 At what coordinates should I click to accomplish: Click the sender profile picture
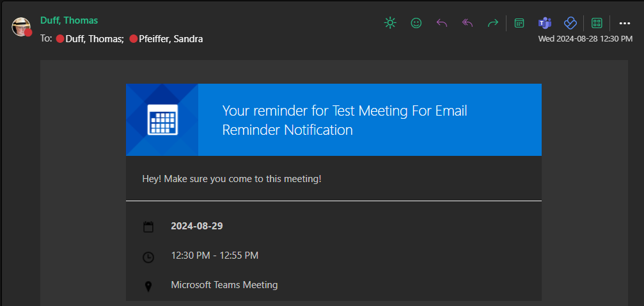21,27
